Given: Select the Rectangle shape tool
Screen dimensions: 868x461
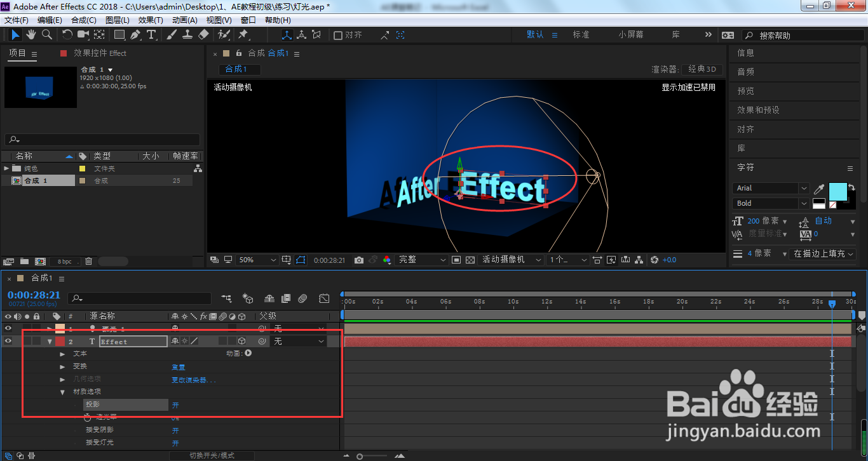Looking at the screenshot, I should 119,34.
